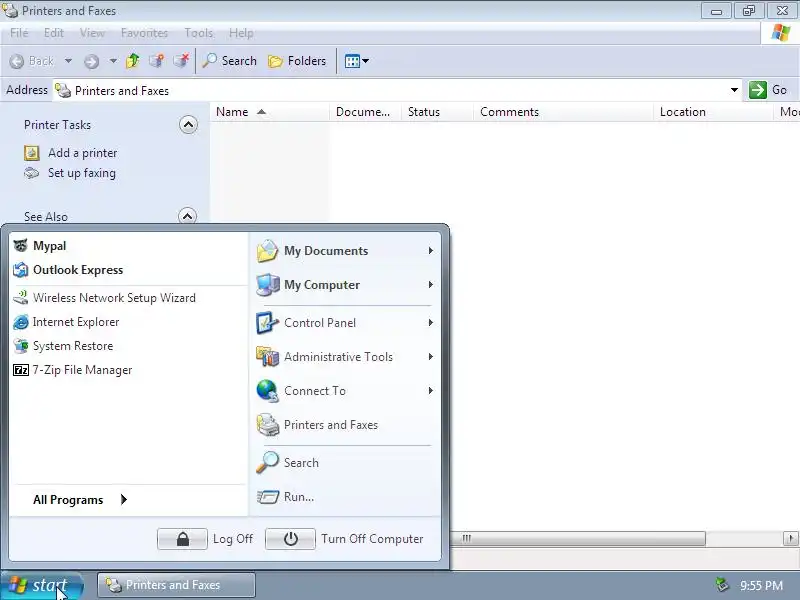Viewport: 800px width, 600px height.
Task: Collapse the See Also panel
Action: [188, 216]
